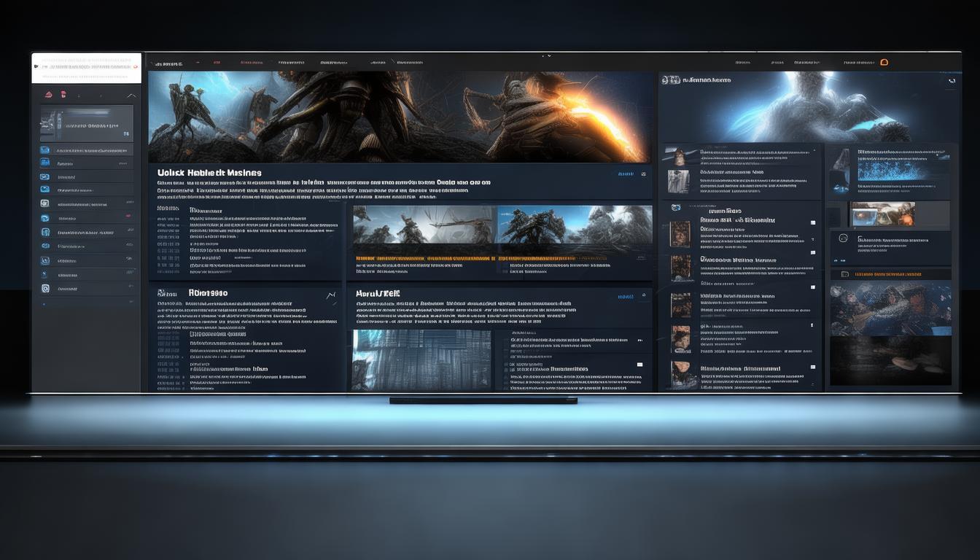Screen dimensions: 980x560
Task: Click the first blue icon in the sidebar list
Action: (44, 150)
